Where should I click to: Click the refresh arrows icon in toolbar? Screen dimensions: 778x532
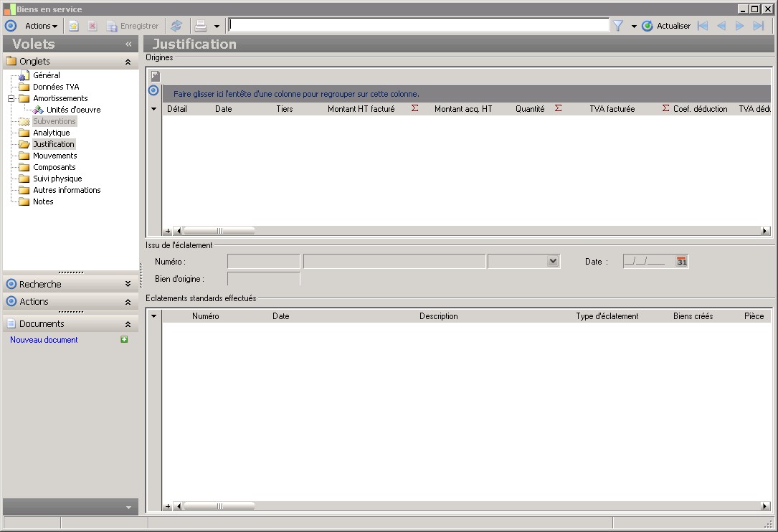(x=176, y=26)
